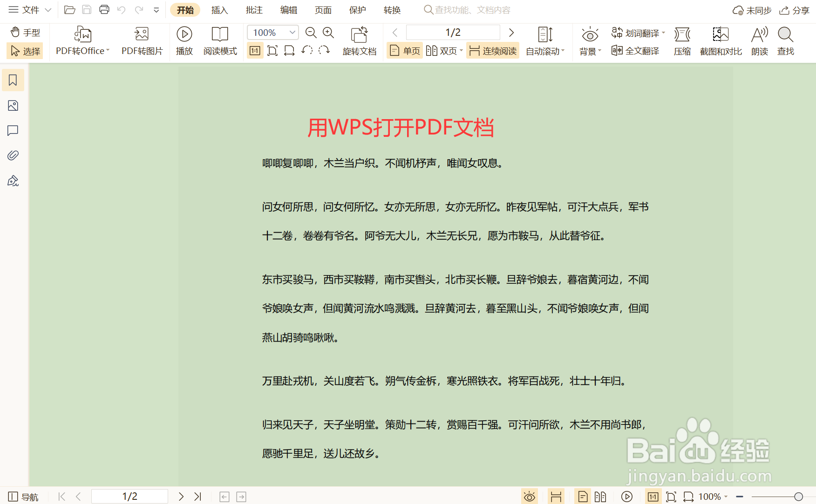Image resolution: width=816 pixels, height=504 pixels.
Task: Jump to first page in status bar
Action: 61,497
